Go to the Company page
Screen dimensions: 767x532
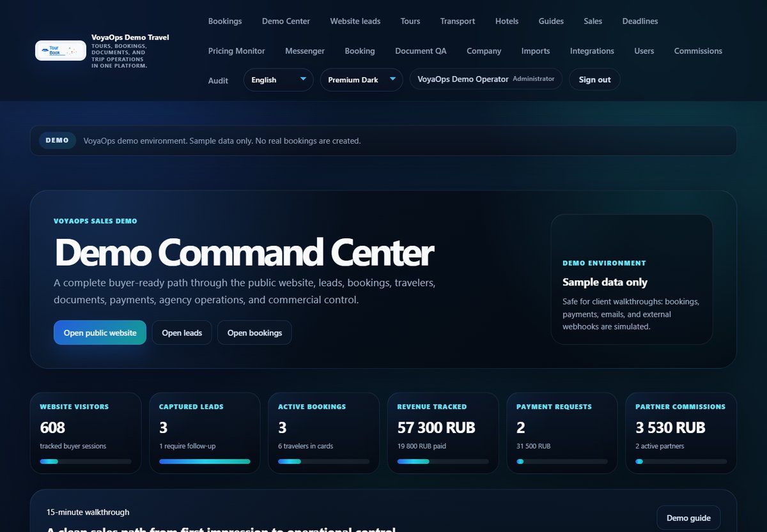(484, 51)
